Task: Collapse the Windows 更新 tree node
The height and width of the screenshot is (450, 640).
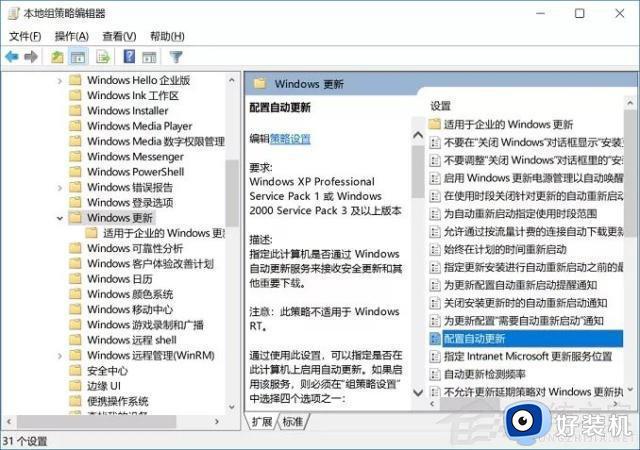Action: pyautogui.click(x=60, y=218)
